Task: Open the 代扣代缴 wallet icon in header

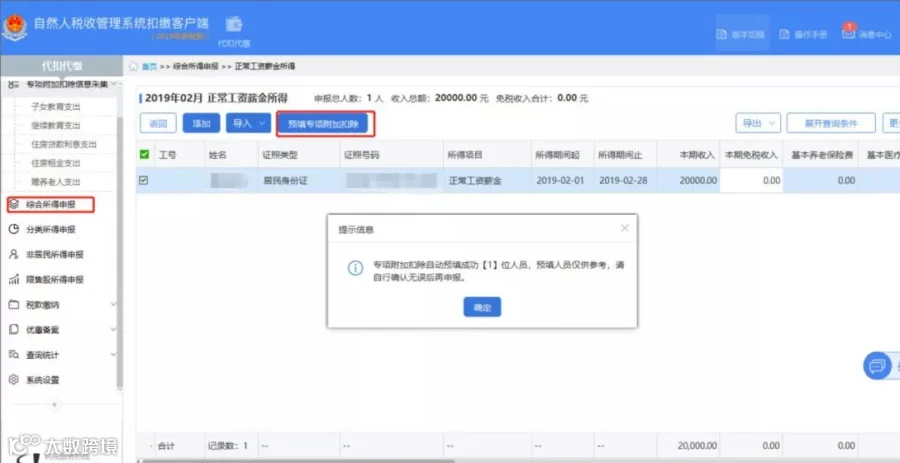Action: coord(234,25)
